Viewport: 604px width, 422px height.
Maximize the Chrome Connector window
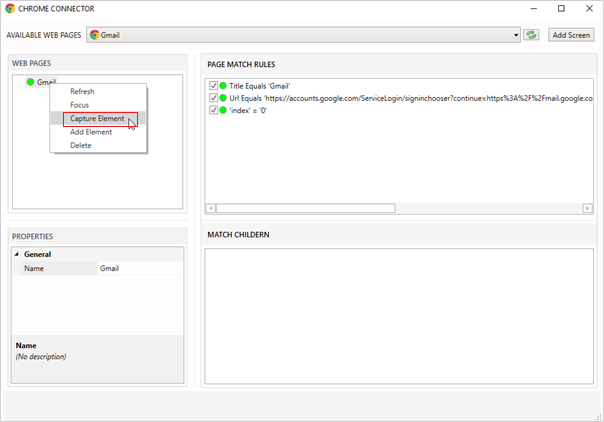coord(561,8)
